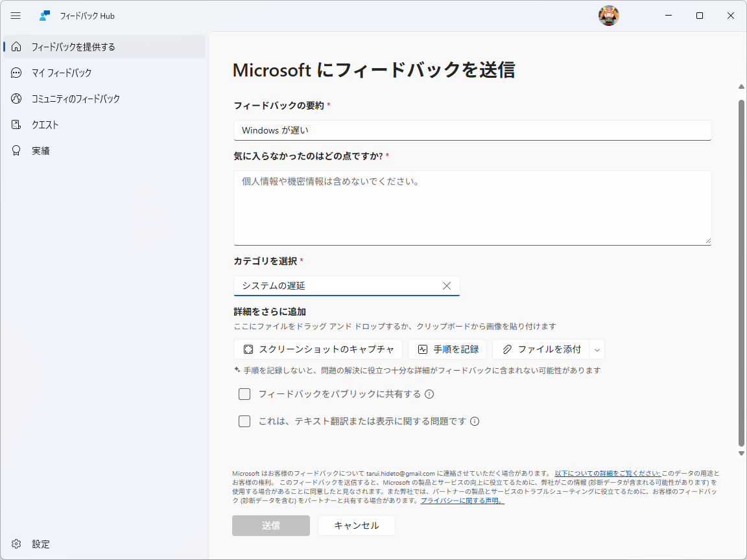Click info icon next to テキスト翻訳 option

point(475,421)
